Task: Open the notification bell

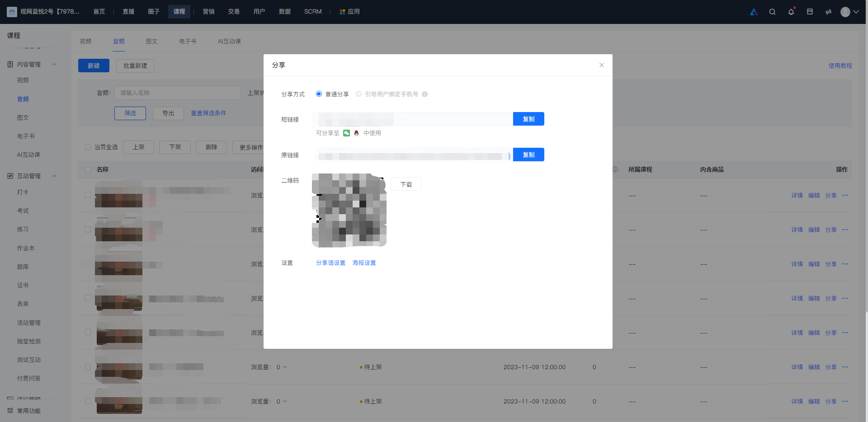Action: 791,12
